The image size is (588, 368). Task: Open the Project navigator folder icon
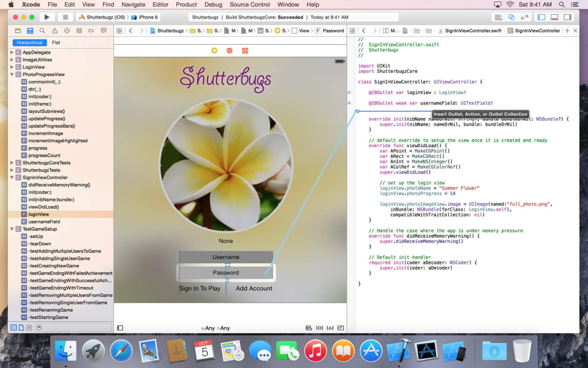pos(18,31)
